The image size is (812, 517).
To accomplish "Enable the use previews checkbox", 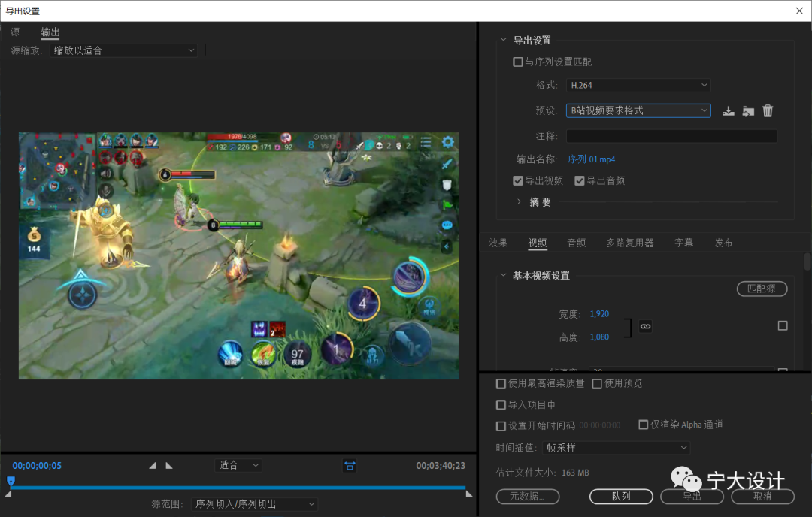I will pos(597,383).
